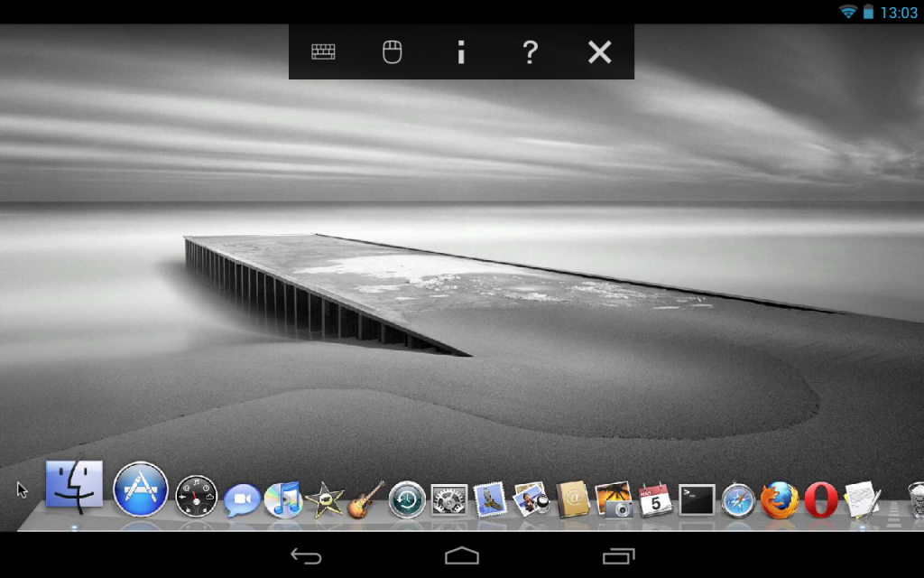Toggle the on-screen keyboard in VNC toolbar
Viewport: 924px width, 578px height.
[x=322, y=51]
